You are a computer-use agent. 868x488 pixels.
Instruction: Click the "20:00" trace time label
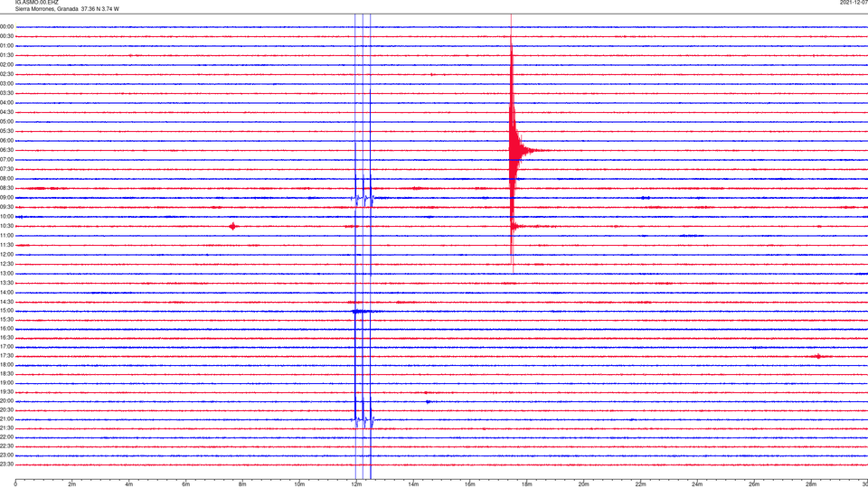pos(6,400)
